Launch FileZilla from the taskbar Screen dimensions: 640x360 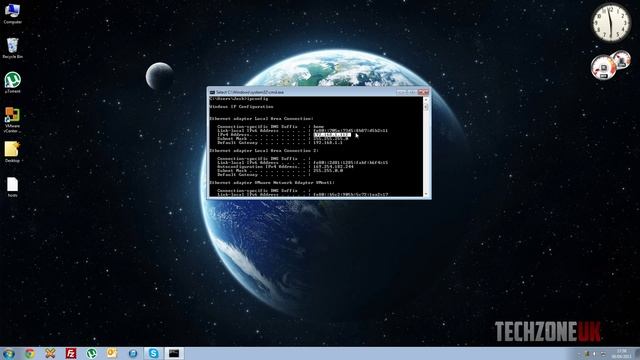click(x=71, y=353)
